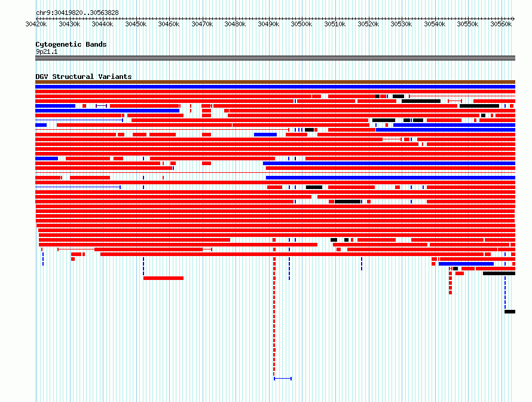Select the black bar above the long dashed blue line
The image size is (532, 402).
[499, 273]
